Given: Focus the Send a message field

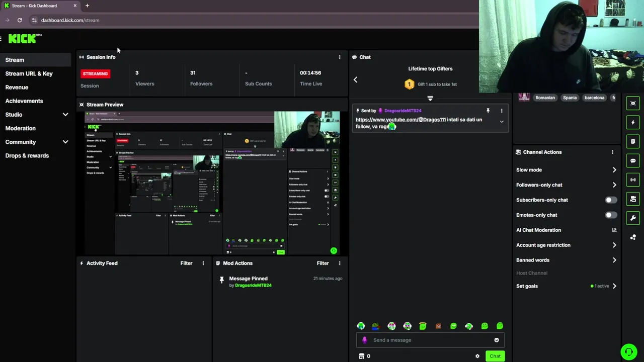Looking at the screenshot, I should [x=430, y=340].
